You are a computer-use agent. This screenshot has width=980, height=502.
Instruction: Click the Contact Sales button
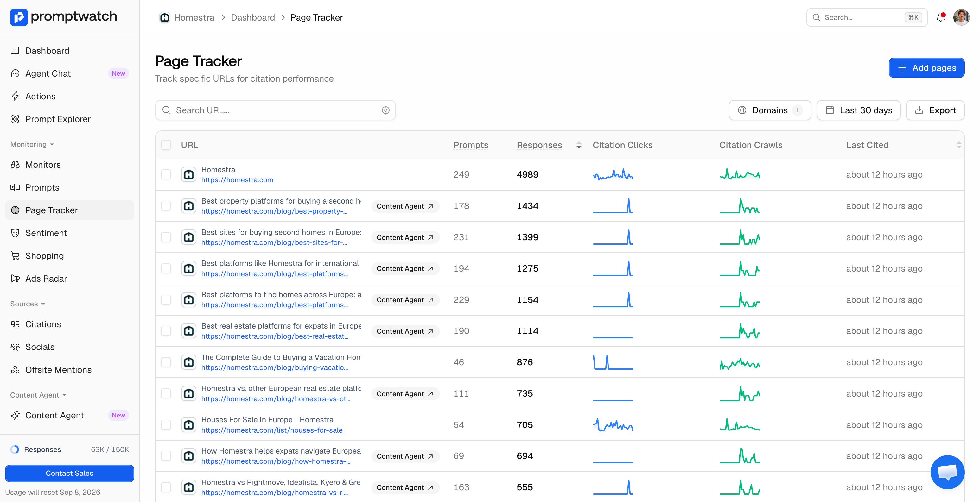pyautogui.click(x=70, y=473)
